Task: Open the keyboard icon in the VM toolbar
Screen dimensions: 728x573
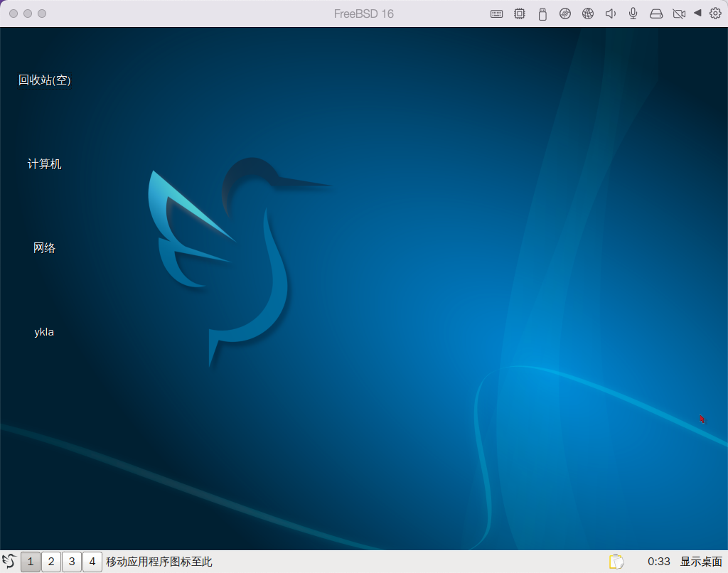Action: (496, 14)
